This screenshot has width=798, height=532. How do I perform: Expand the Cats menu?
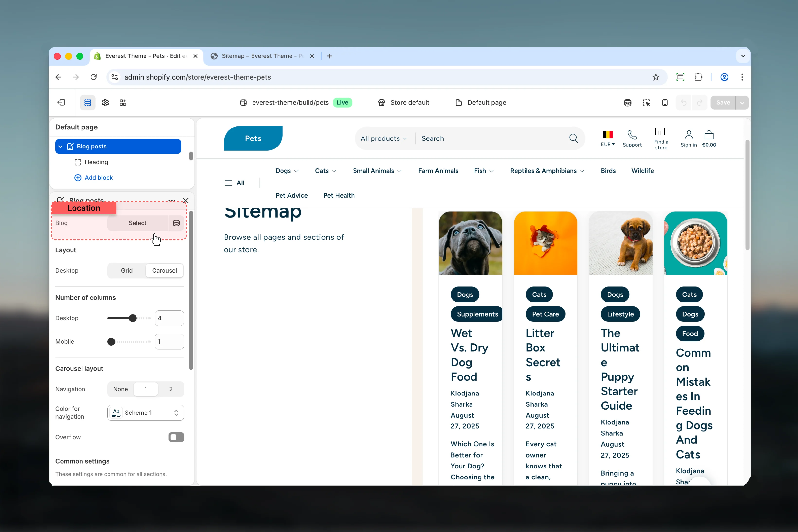pos(326,171)
